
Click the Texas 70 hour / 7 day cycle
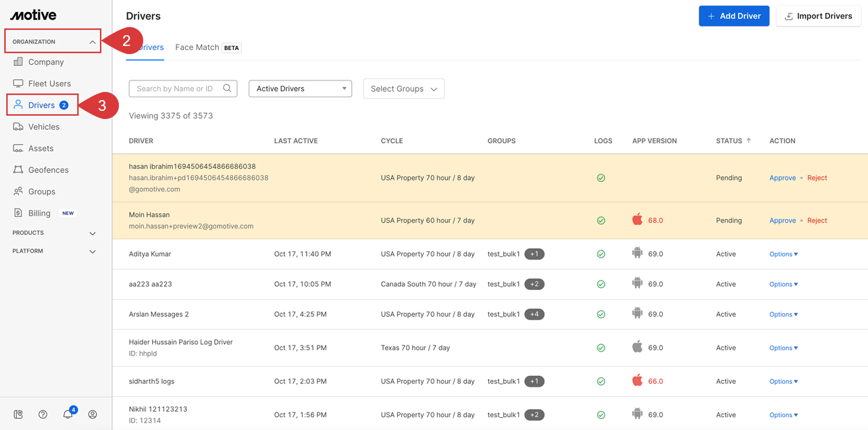click(x=415, y=348)
